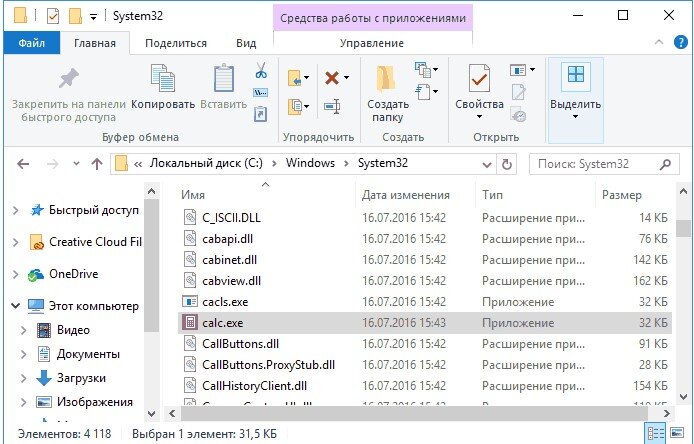Open the New item icon menu
Screen dimensions: 694x444
click(426, 69)
